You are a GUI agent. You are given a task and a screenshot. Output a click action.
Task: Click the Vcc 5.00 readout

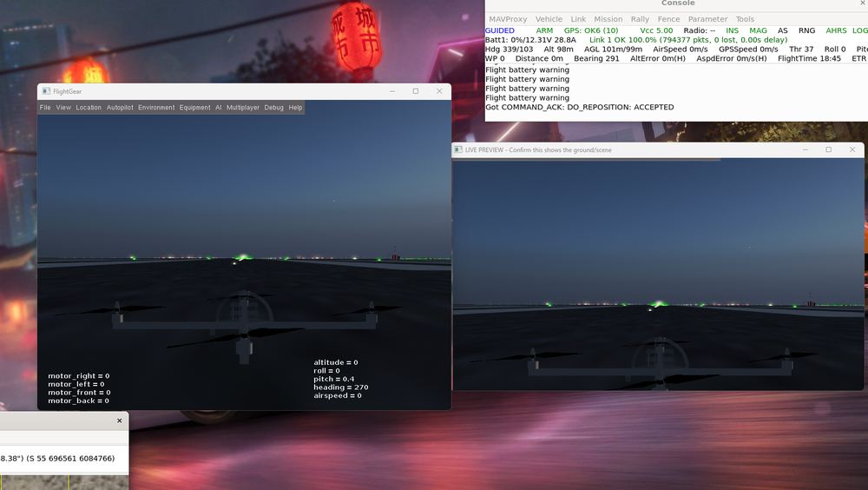point(656,30)
